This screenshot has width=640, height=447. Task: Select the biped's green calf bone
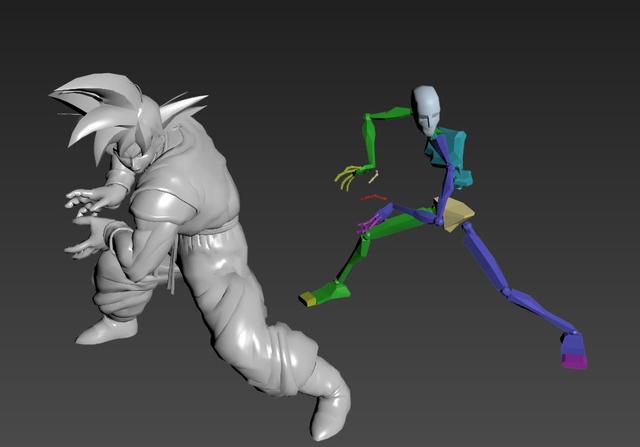pos(353,258)
